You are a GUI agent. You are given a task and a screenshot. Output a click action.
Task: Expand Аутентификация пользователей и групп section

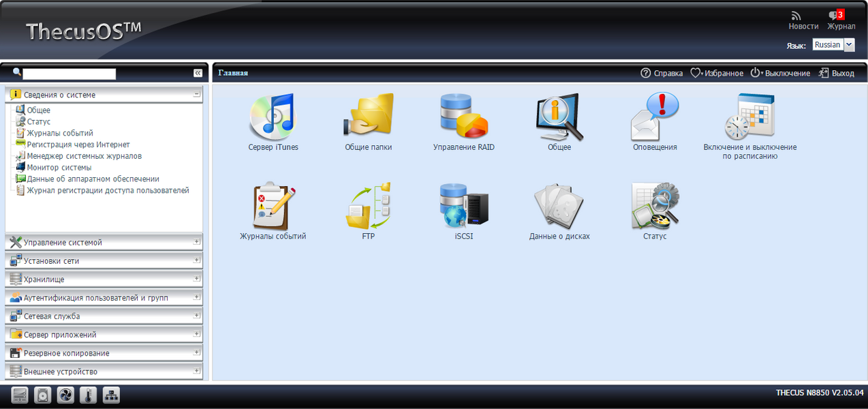(x=196, y=297)
